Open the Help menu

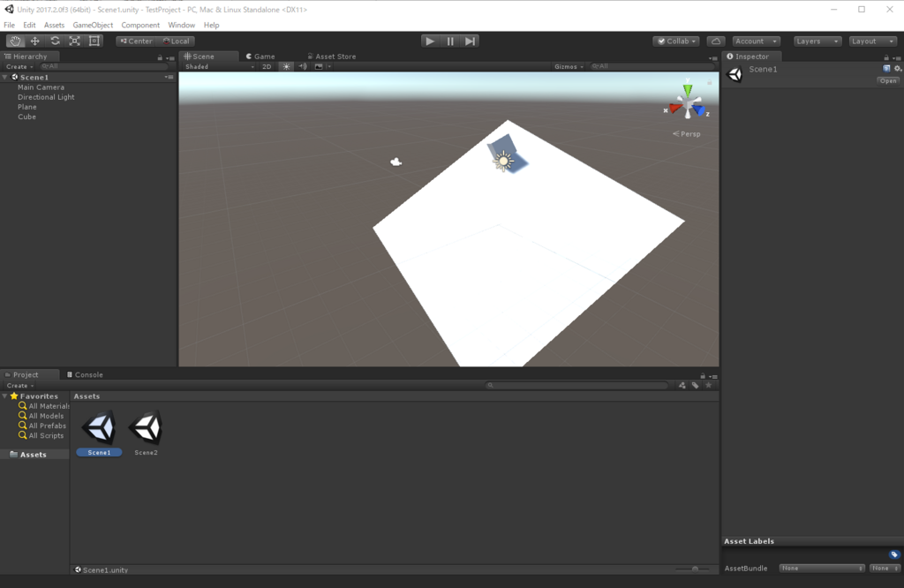[212, 25]
